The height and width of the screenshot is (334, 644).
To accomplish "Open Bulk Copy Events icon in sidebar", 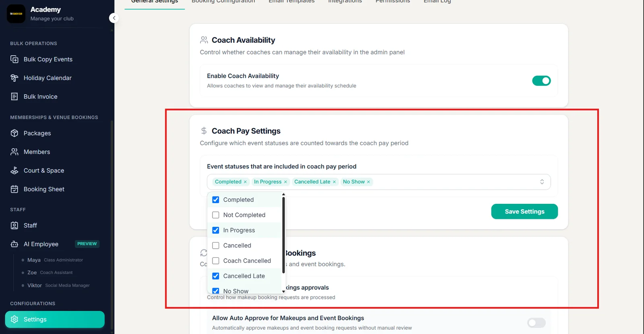I will 14,59.
